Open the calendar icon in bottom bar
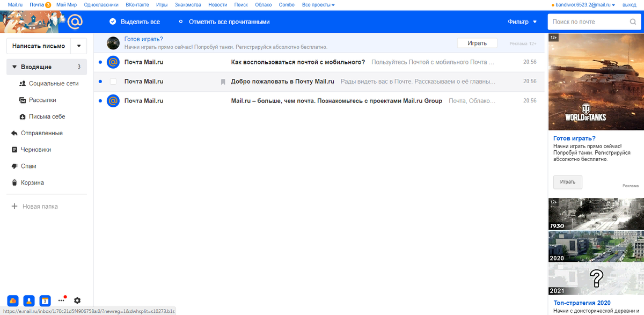644x315 pixels. (46, 301)
